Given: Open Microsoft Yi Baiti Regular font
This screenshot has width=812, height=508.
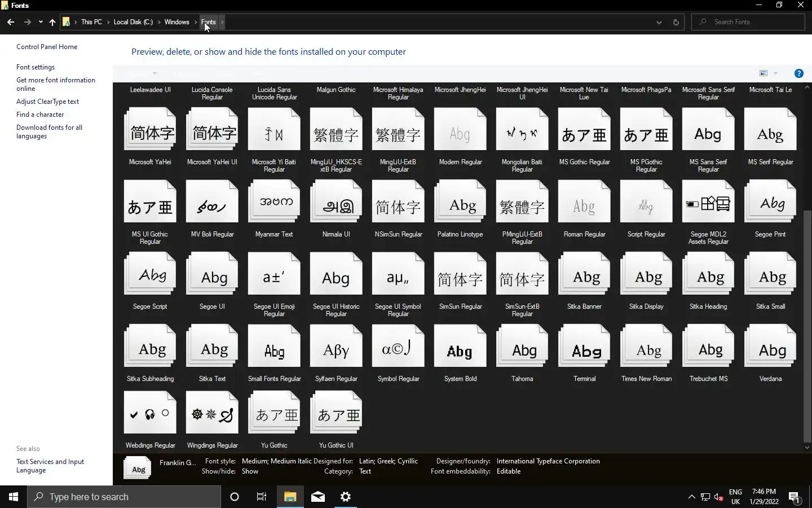Looking at the screenshot, I should click(274, 129).
